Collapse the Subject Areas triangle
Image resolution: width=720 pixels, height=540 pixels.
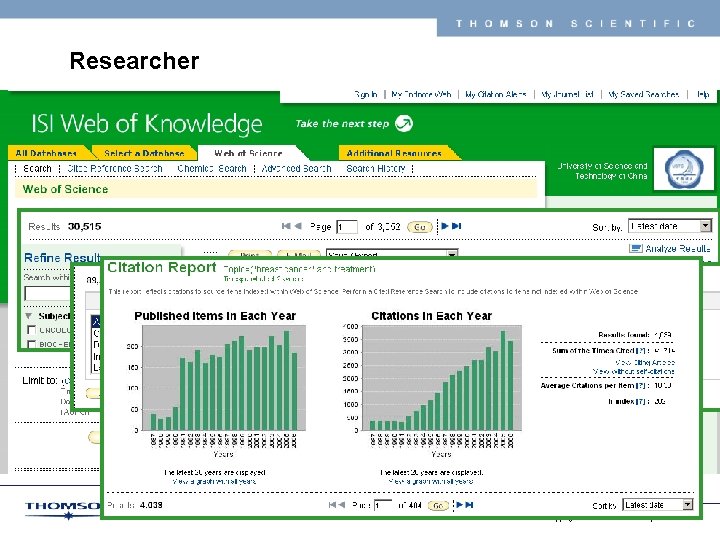click(x=29, y=316)
